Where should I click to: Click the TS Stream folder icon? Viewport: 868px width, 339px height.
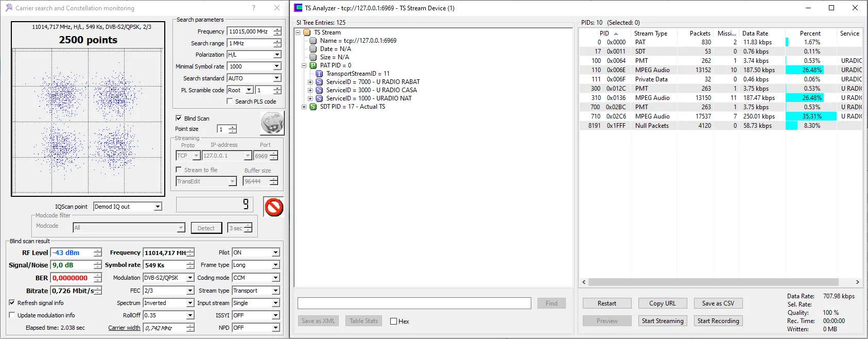(x=307, y=32)
